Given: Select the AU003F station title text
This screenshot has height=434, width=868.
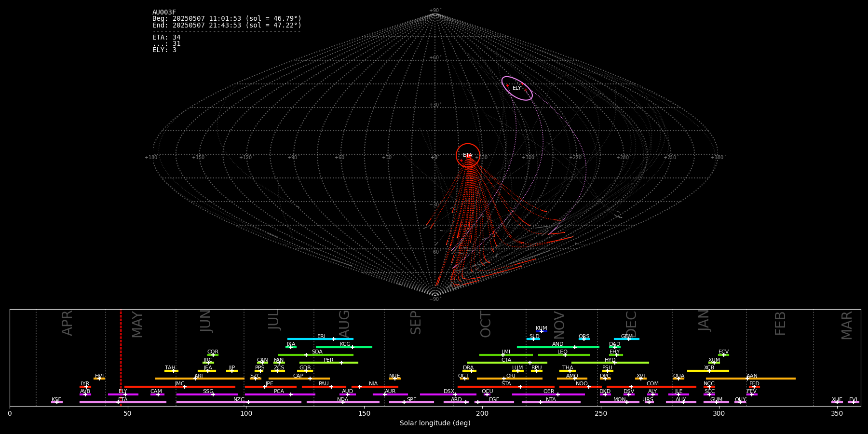Looking at the screenshot, I should tap(164, 13).
